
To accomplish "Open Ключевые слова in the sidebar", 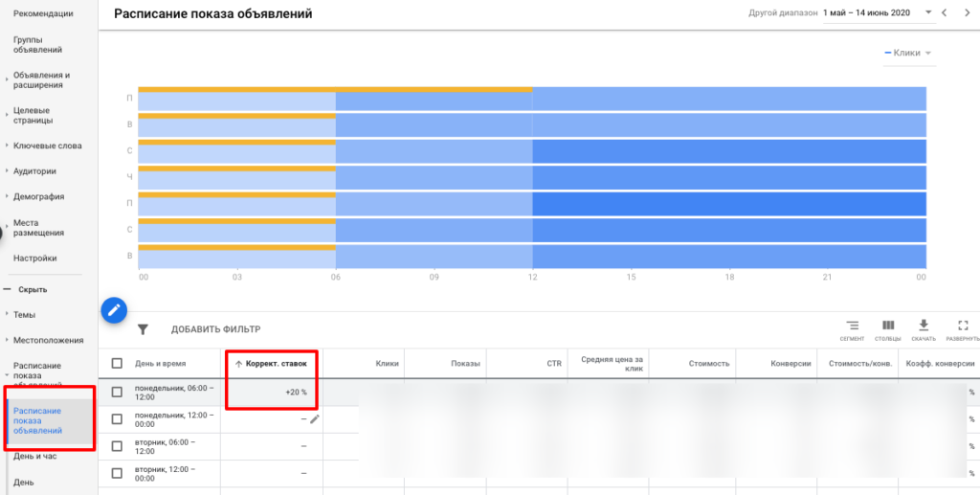I will [47, 146].
